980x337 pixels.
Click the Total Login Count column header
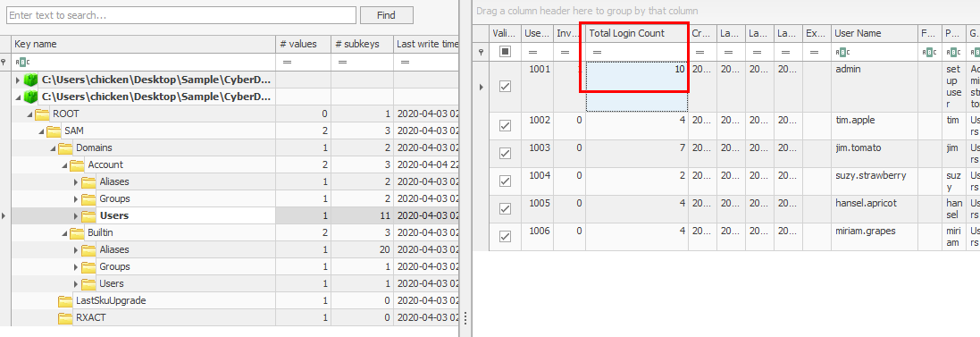(x=637, y=33)
